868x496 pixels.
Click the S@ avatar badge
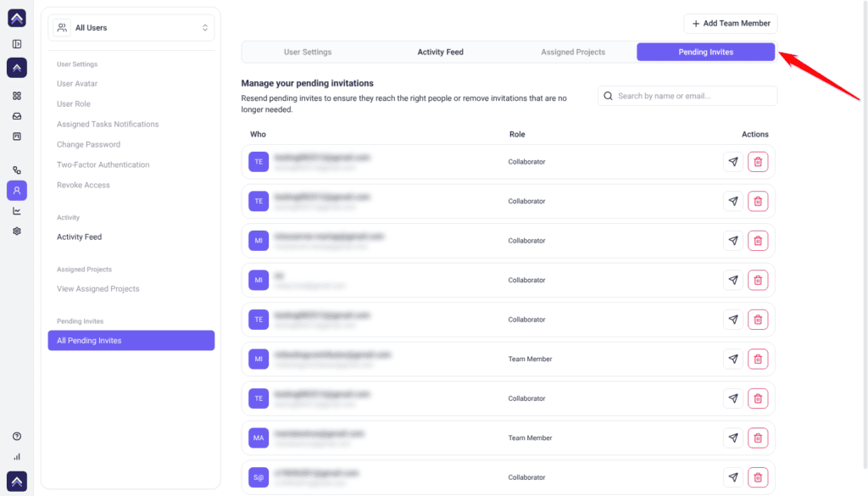point(259,477)
